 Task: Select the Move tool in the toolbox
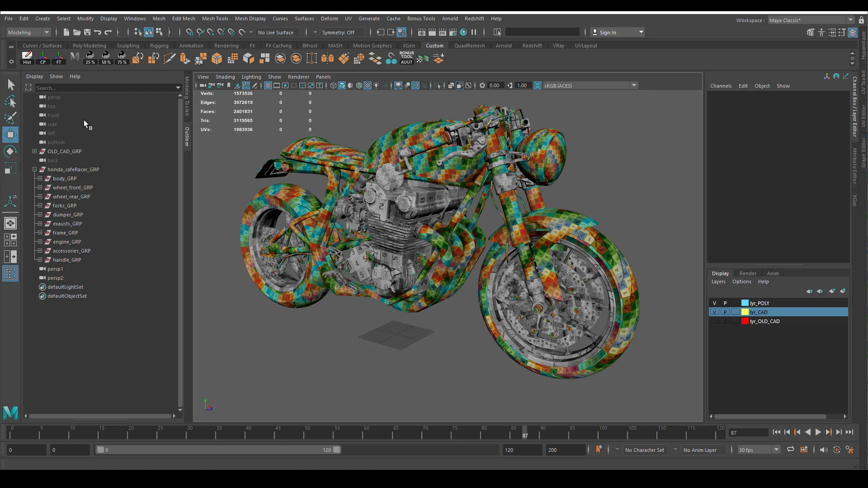point(10,134)
